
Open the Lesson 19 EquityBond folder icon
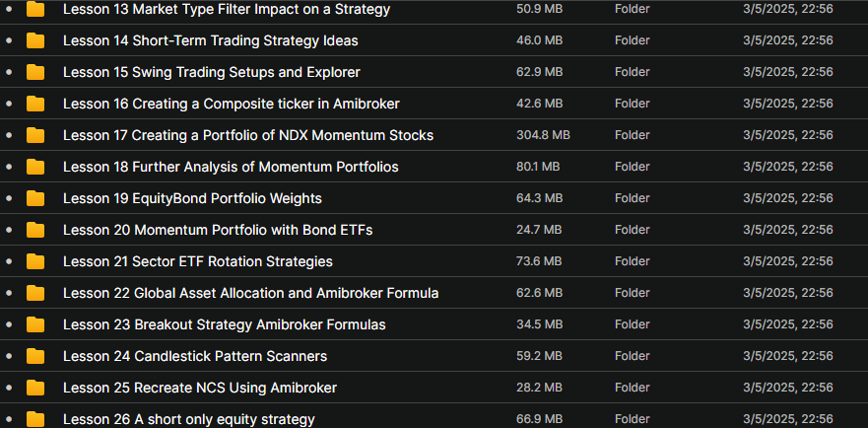35,198
